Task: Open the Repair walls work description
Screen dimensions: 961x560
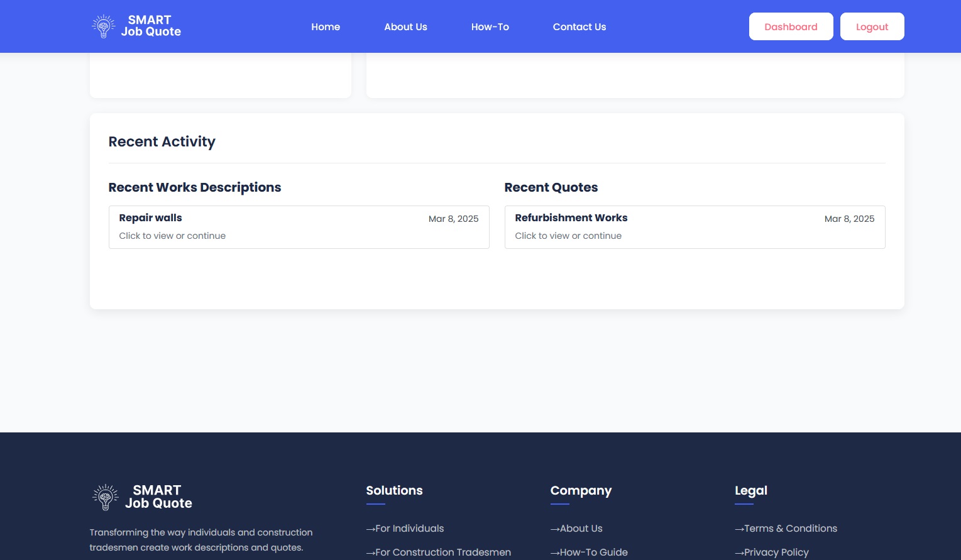Action: point(299,227)
